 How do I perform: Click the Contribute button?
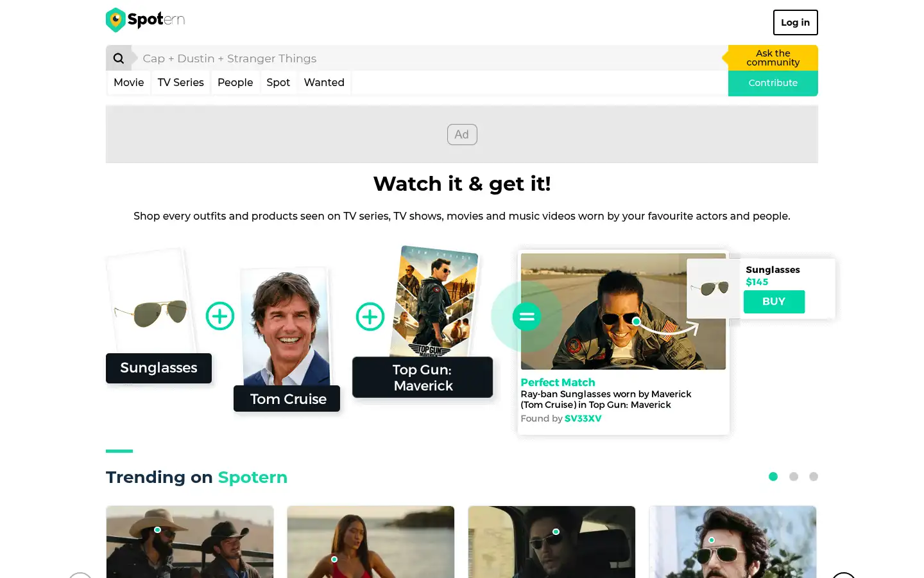click(773, 83)
